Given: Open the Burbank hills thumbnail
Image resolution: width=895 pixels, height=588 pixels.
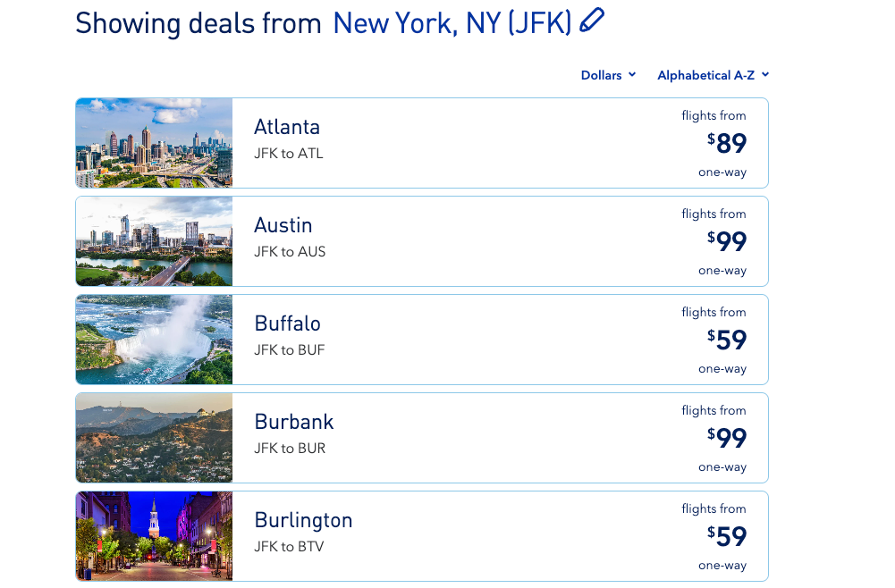Looking at the screenshot, I should tap(154, 438).
